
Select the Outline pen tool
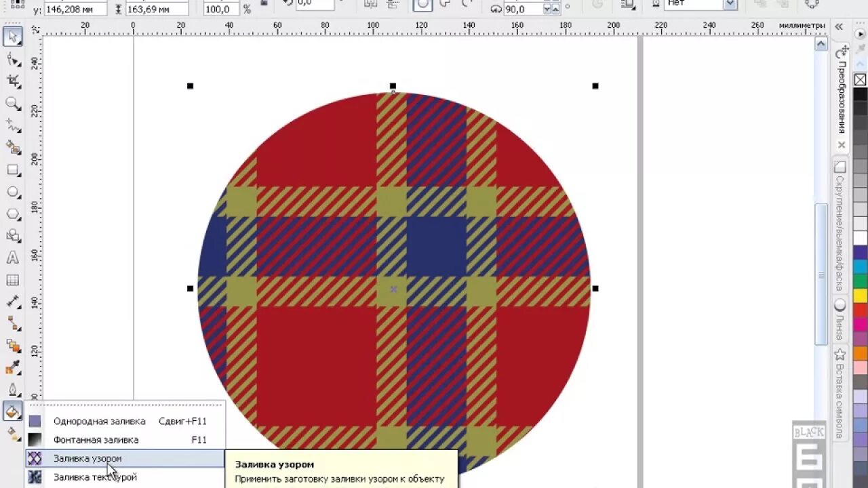point(12,390)
